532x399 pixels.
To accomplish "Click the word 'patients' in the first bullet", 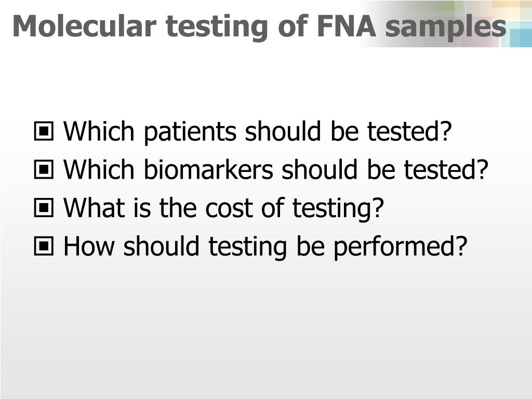I will coord(190,132).
